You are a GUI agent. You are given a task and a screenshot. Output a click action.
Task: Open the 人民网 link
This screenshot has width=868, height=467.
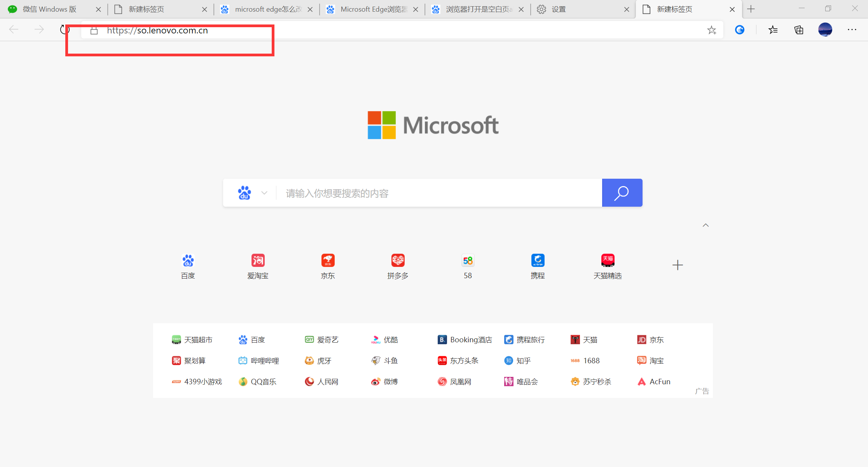coord(321,382)
